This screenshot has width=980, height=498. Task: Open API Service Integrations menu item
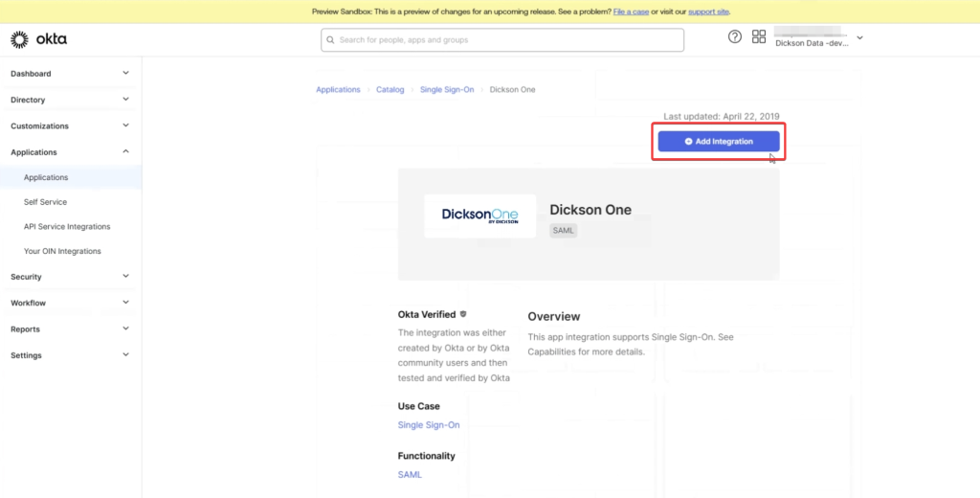tap(67, 227)
